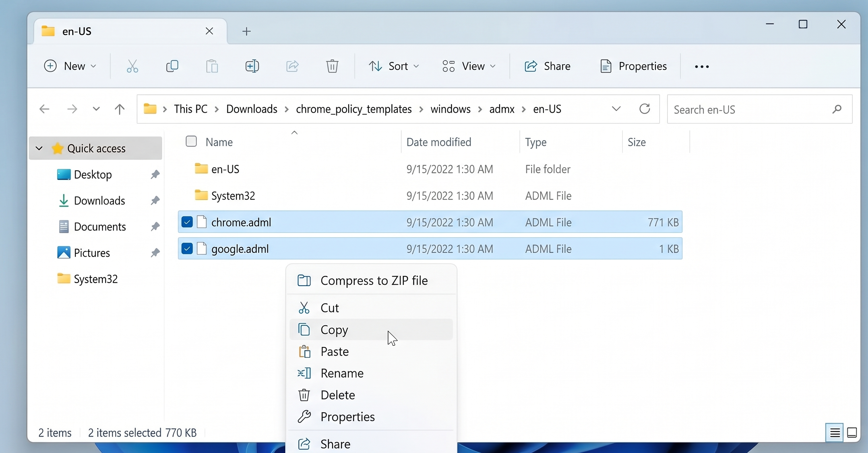
Task: Click the search magnifier icon
Action: point(837,109)
